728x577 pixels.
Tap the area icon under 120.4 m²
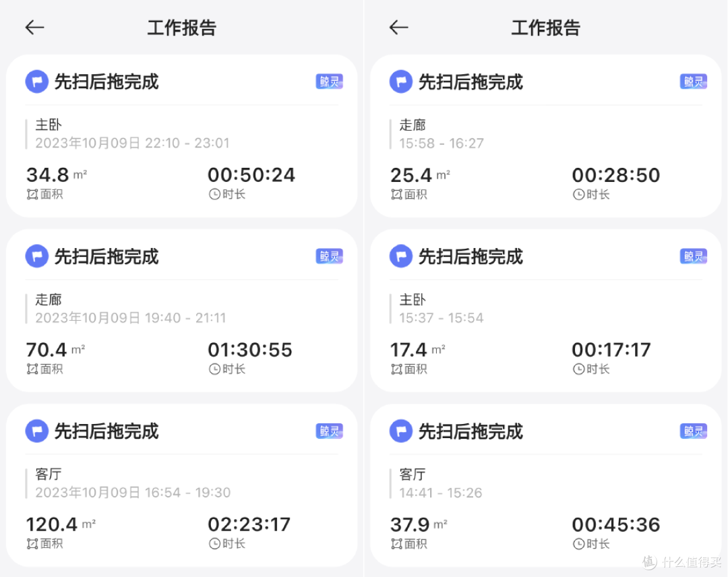pyautogui.click(x=32, y=543)
